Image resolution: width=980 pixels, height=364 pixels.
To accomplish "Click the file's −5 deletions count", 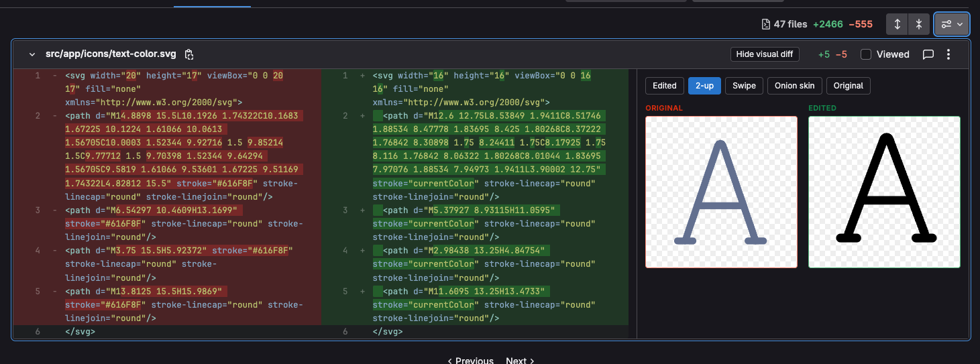I will [841, 54].
